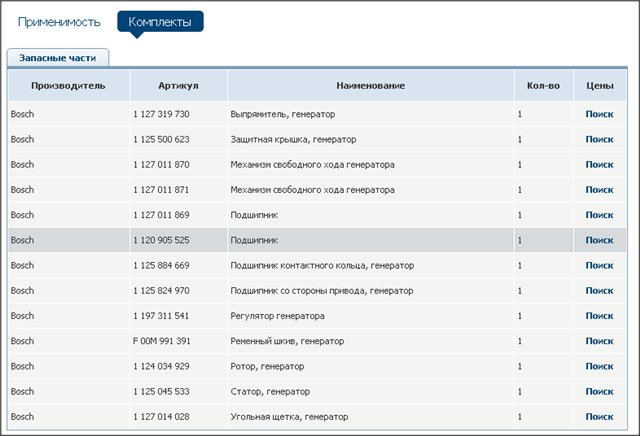Open Поиск for article 1 127 011 870
This screenshot has height=436, width=640.
pos(599,164)
